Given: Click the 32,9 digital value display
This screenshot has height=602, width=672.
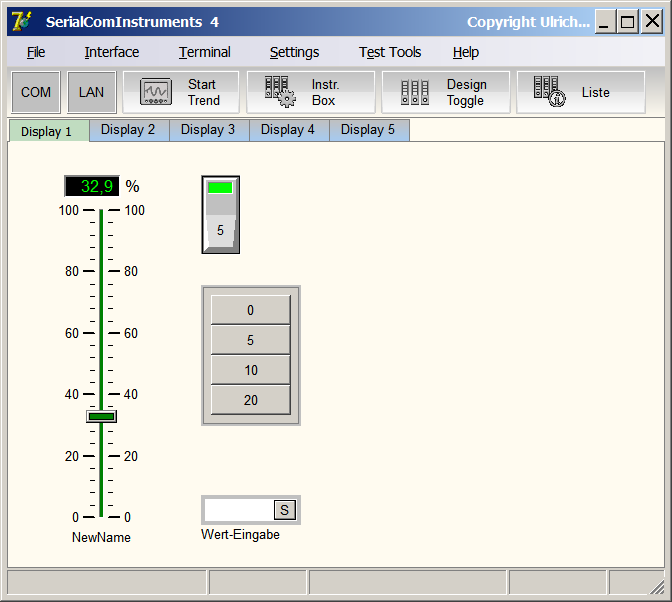Looking at the screenshot, I should [x=92, y=186].
